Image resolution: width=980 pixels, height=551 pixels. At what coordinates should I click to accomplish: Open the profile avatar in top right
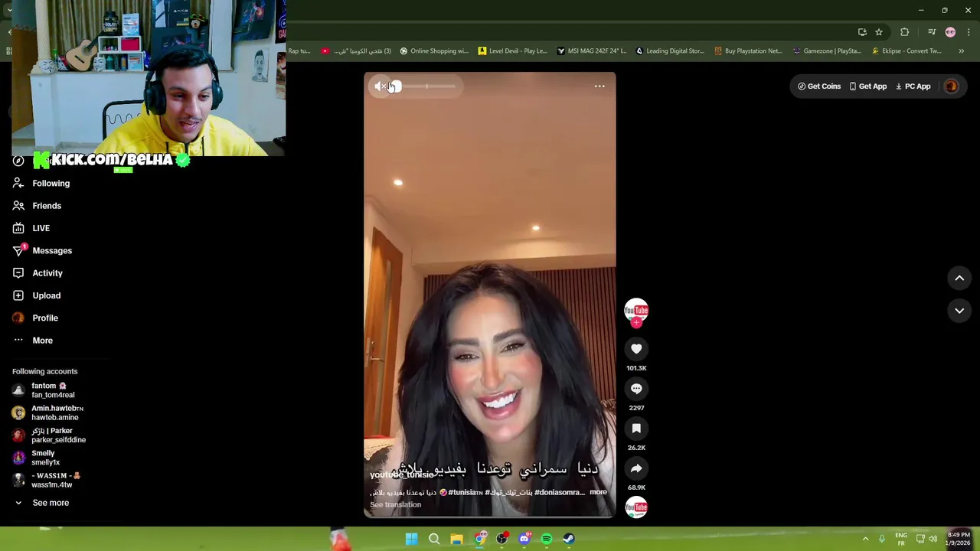(951, 86)
